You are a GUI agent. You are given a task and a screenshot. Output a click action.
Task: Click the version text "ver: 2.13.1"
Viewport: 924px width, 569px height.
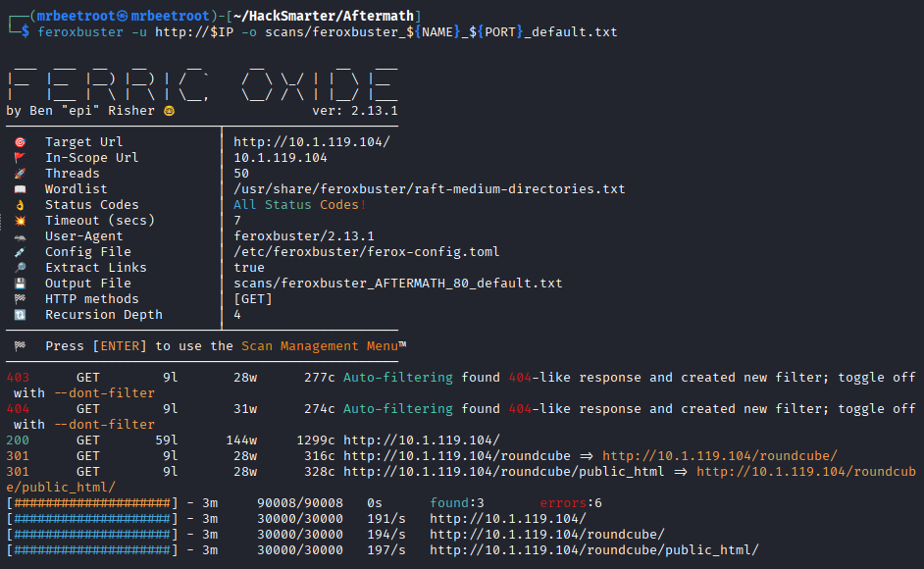click(x=355, y=111)
